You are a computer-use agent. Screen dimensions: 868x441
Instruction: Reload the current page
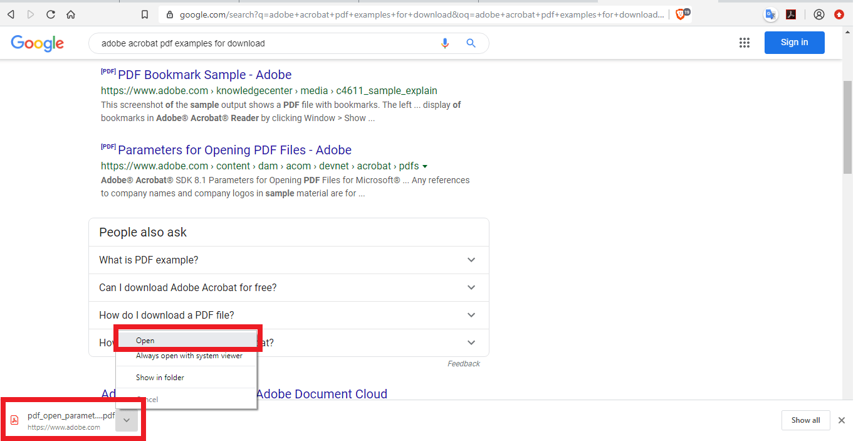point(50,14)
